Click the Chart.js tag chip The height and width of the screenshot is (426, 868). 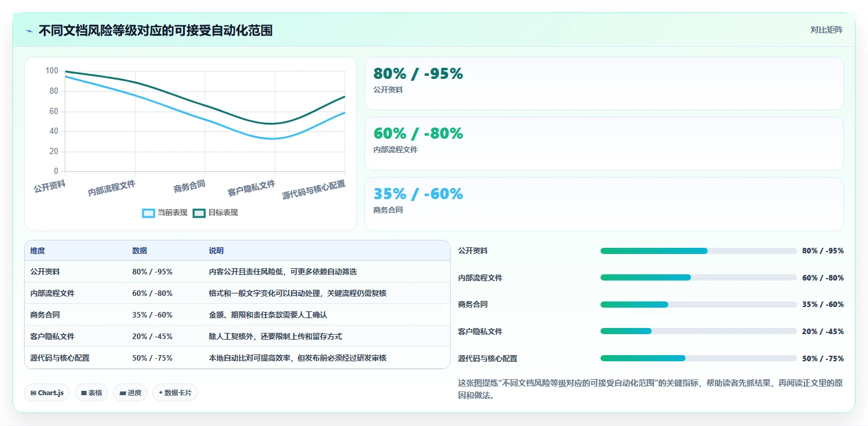[x=47, y=393]
